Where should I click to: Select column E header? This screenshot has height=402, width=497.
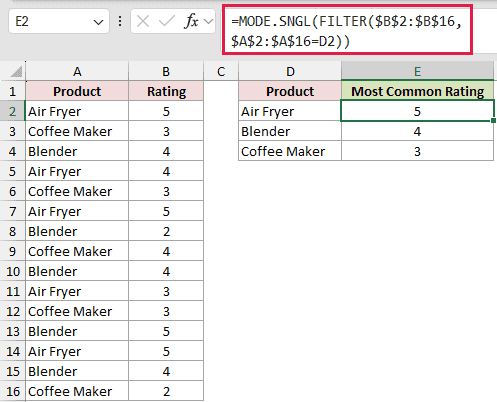point(417,72)
